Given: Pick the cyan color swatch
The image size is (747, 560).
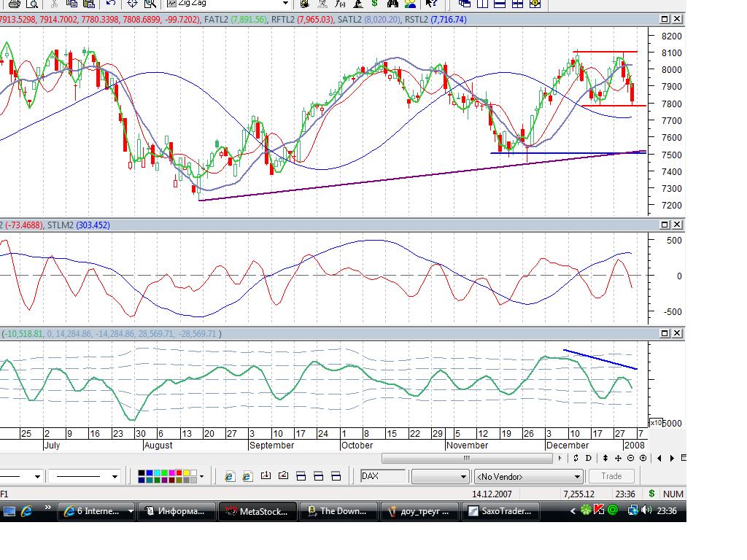Looking at the screenshot, I should click(x=156, y=472).
